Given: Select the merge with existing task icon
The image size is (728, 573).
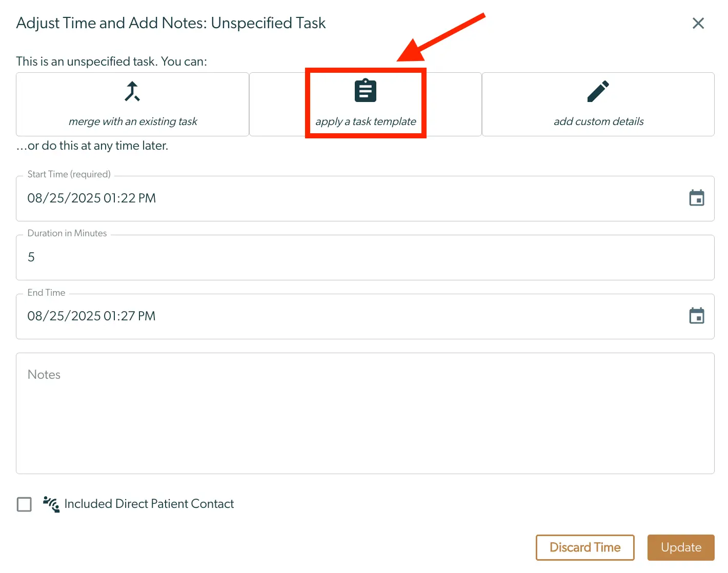Looking at the screenshot, I should (132, 91).
